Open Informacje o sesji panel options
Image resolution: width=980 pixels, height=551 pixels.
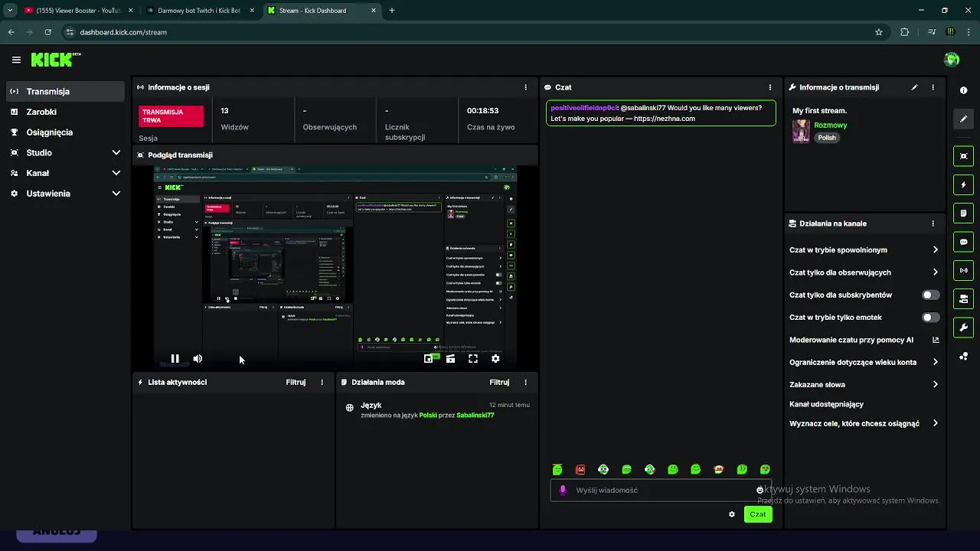click(x=525, y=87)
